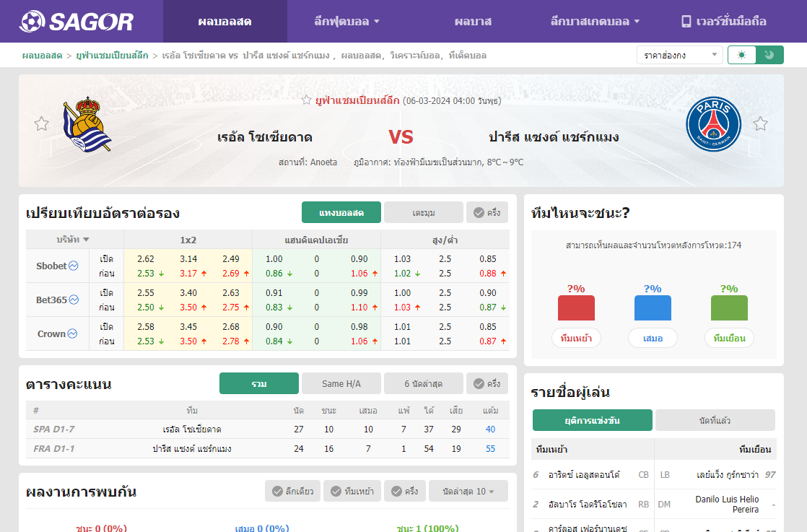
Task: Open Crown odds trend chart icon
Action: (73, 334)
